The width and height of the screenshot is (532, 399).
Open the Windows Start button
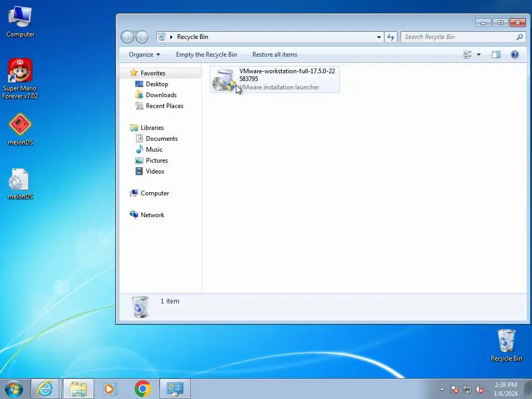tap(14, 389)
